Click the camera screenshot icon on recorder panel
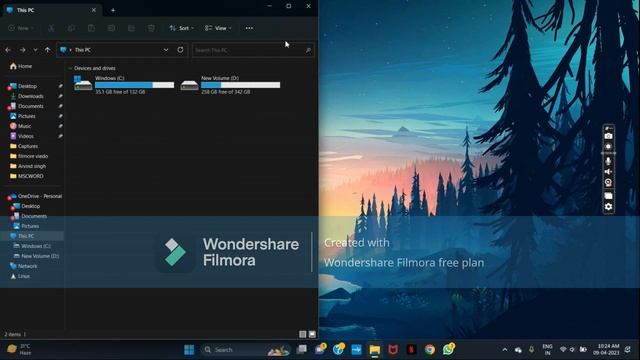The width and height of the screenshot is (640, 360). [608, 136]
